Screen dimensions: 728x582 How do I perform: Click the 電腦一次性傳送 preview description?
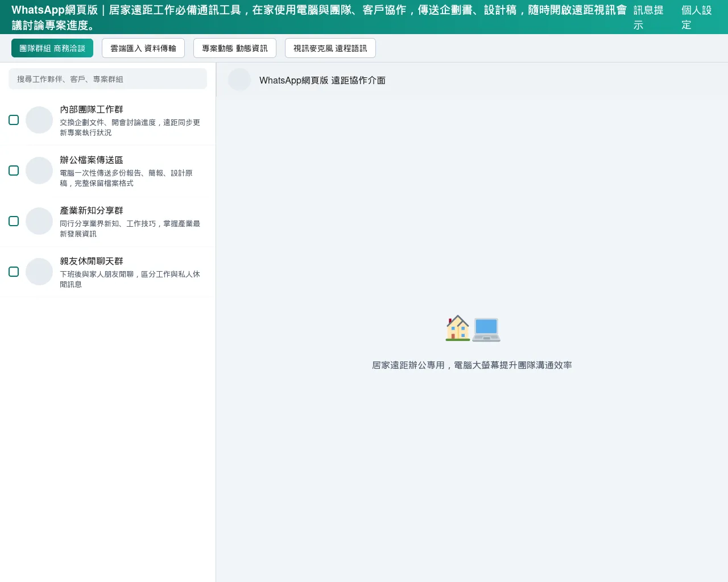[x=126, y=178]
